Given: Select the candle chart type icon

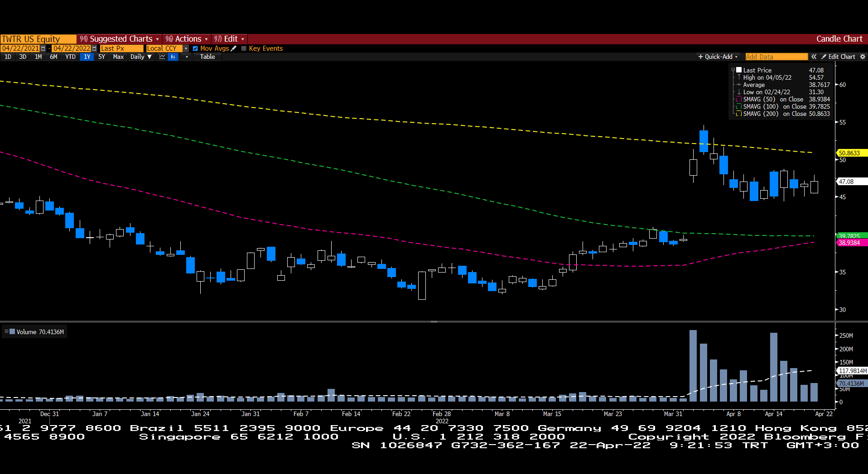Looking at the screenshot, I should (173, 57).
